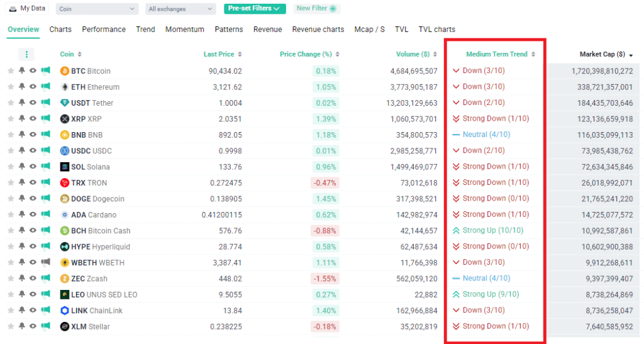Open the My Data button
This screenshot has height=344, width=644.
28,9
